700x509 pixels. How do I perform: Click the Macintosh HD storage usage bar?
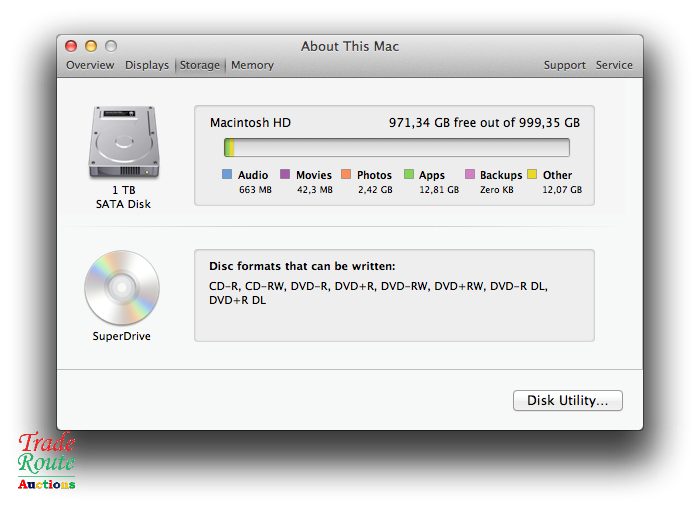(x=396, y=148)
